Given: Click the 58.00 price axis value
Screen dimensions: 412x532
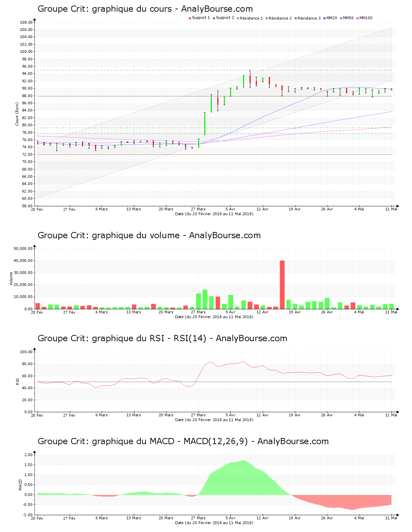Looking at the screenshot, I should [x=27, y=206].
